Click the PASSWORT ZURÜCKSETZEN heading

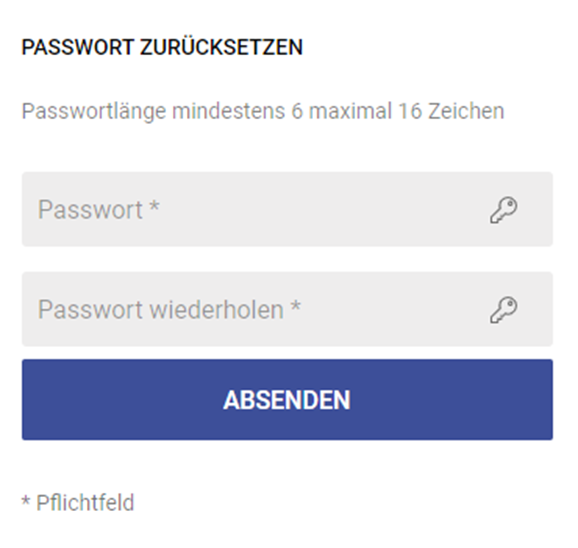click(162, 47)
